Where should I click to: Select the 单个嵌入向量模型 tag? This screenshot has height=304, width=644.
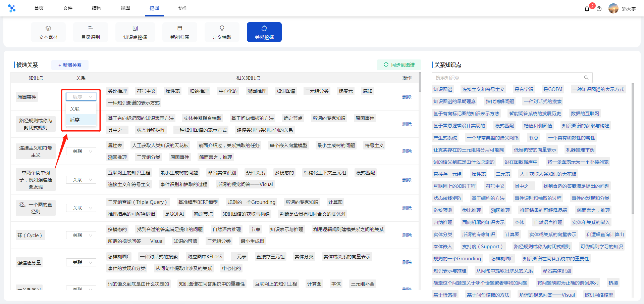pos(288,145)
